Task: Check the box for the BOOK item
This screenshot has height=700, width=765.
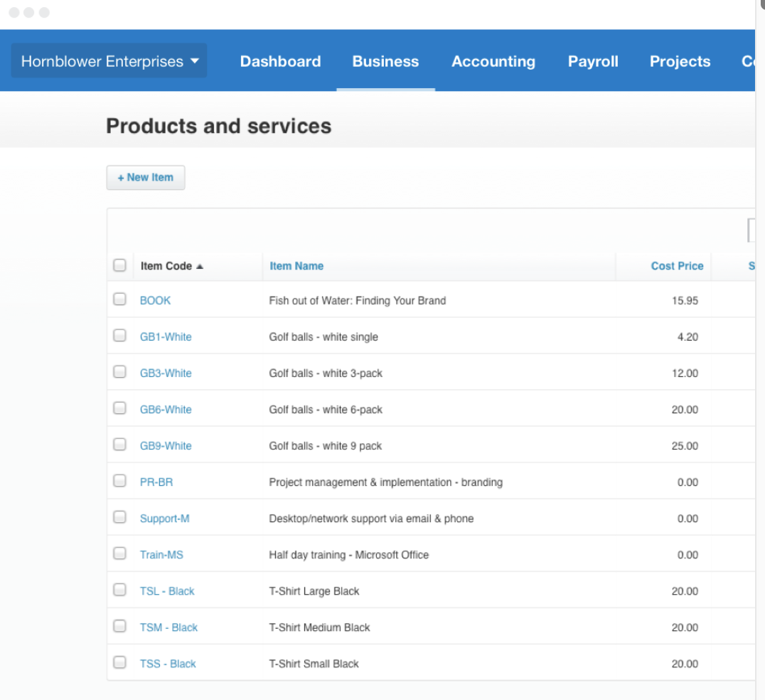Action: click(119, 299)
